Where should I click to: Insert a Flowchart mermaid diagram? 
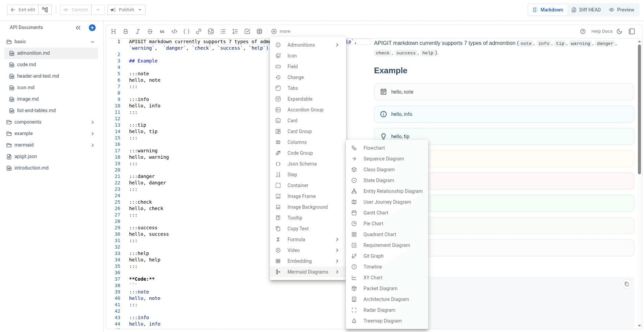387,148
